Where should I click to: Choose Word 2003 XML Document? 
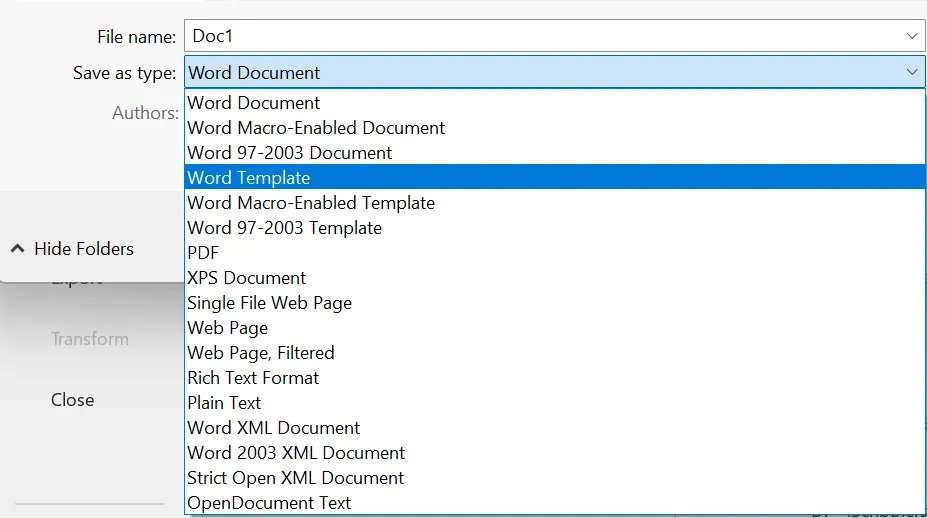click(555, 452)
